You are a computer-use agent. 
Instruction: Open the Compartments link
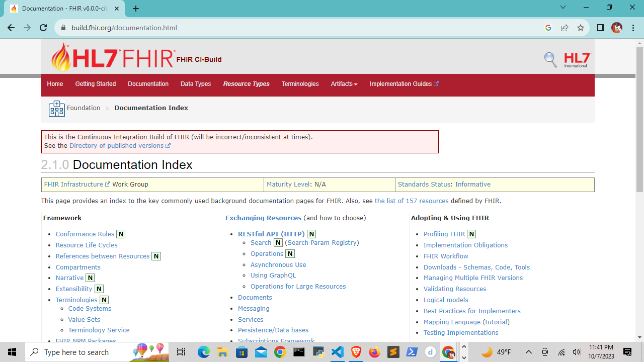coord(78,267)
